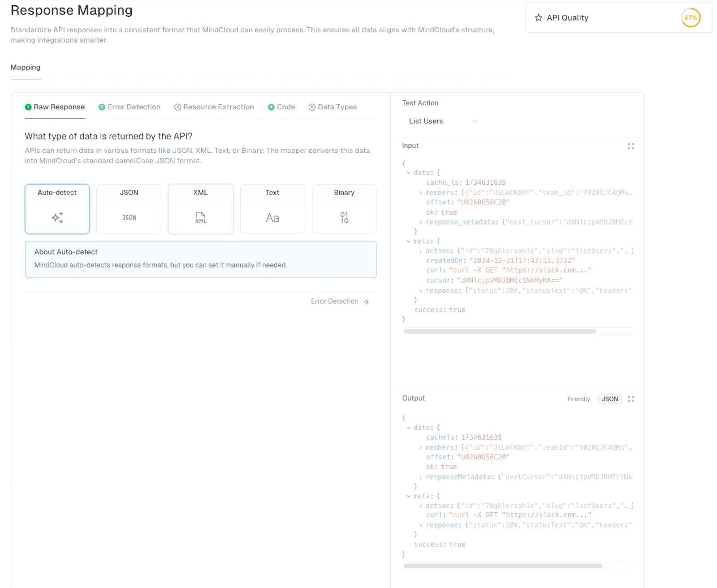The height and width of the screenshot is (588, 717).
Task: Switch output view to Friendly
Action: [x=579, y=399]
